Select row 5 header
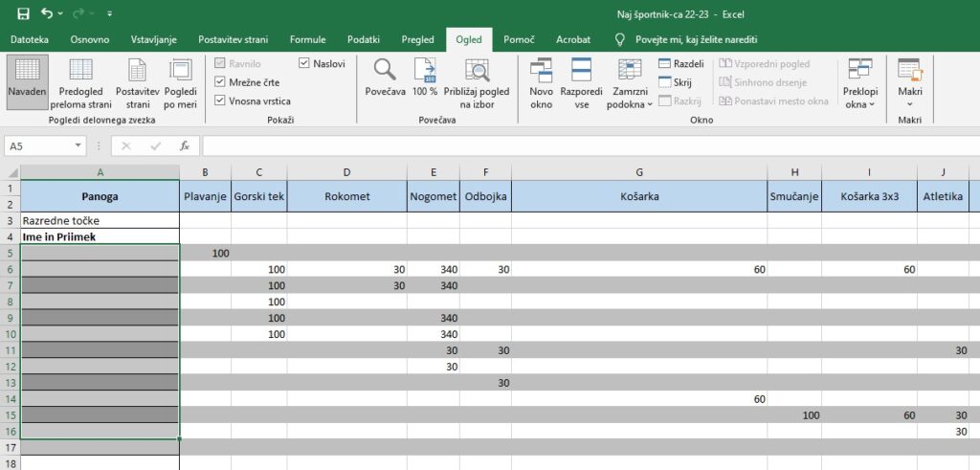Image resolution: width=980 pixels, height=470 pixels. (11, 253)
